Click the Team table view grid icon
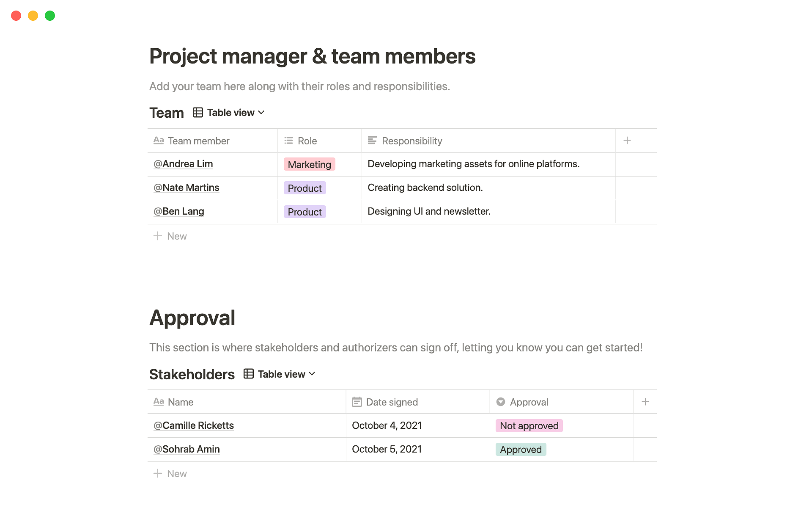This screenshot has height=508, width=812. point(198,113)
